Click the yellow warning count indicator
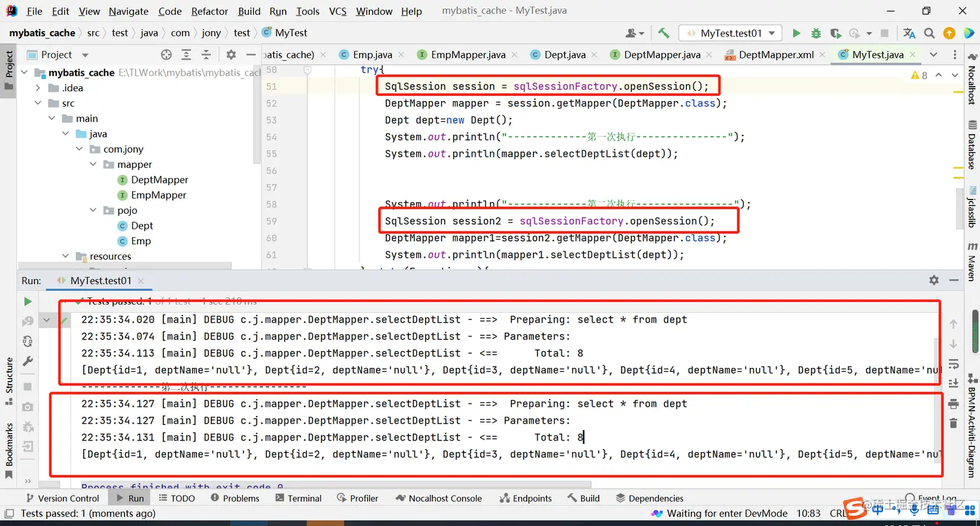The image size is (980, 526). 919,76
